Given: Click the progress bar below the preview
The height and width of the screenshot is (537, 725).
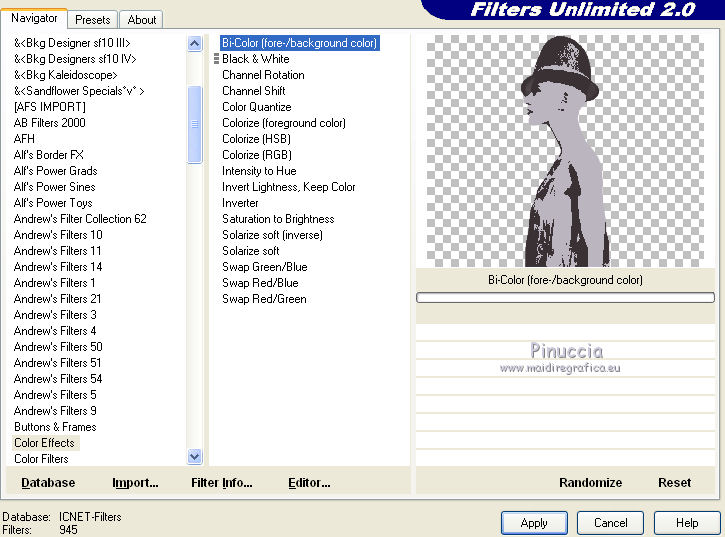Looking at the screenshot, I should pos(565,297).
